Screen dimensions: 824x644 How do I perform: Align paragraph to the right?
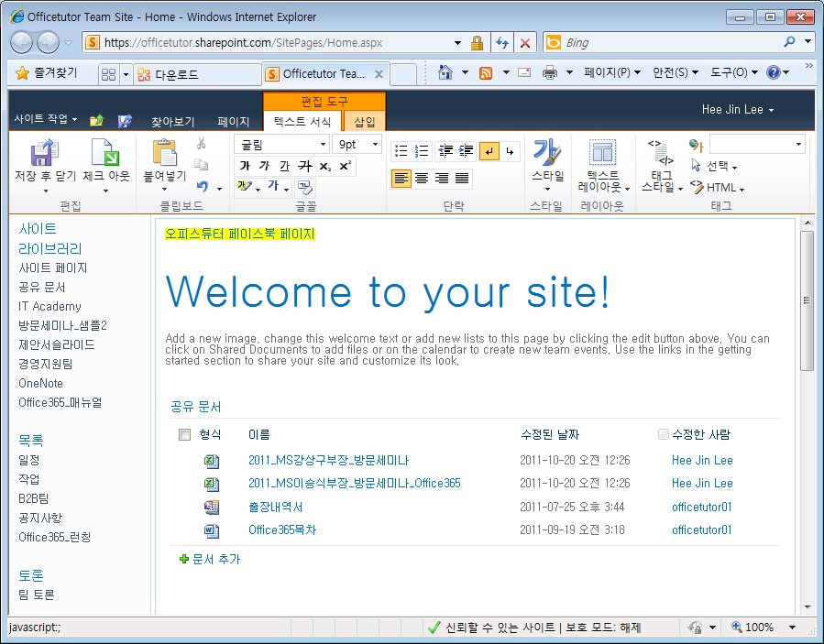[x=442, y=179]
